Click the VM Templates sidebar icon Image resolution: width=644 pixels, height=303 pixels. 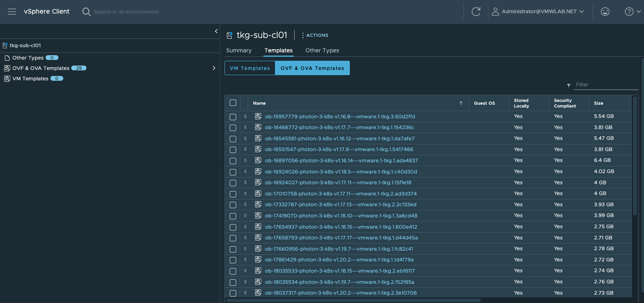(x=7, y=79)
